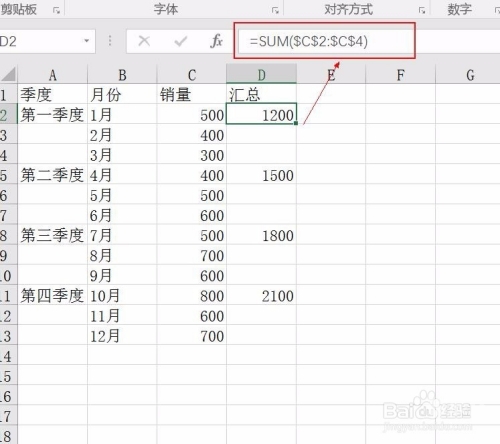500x444 pixels.
Task: Click the cancel X icon in formula bar
Action: [144, 41]
